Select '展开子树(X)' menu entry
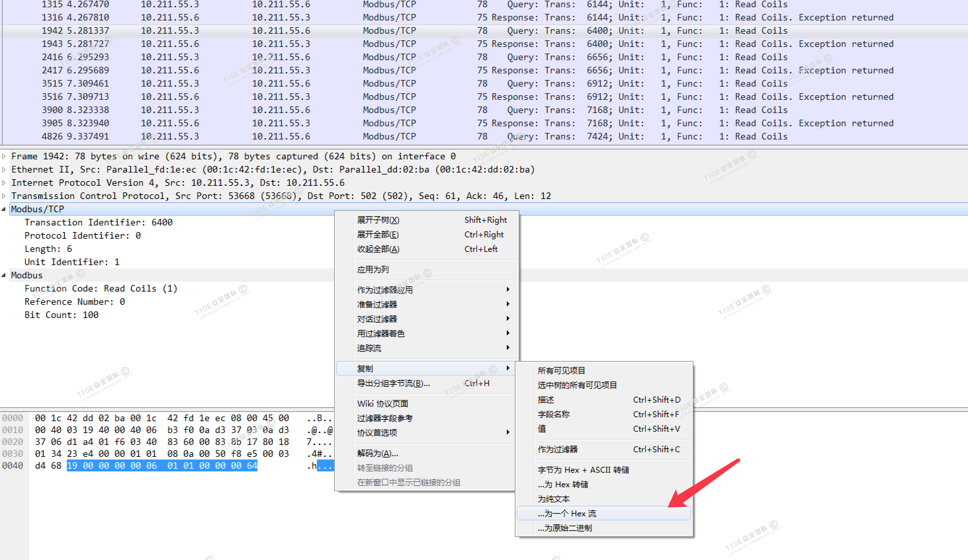 [x=378, y=220]
